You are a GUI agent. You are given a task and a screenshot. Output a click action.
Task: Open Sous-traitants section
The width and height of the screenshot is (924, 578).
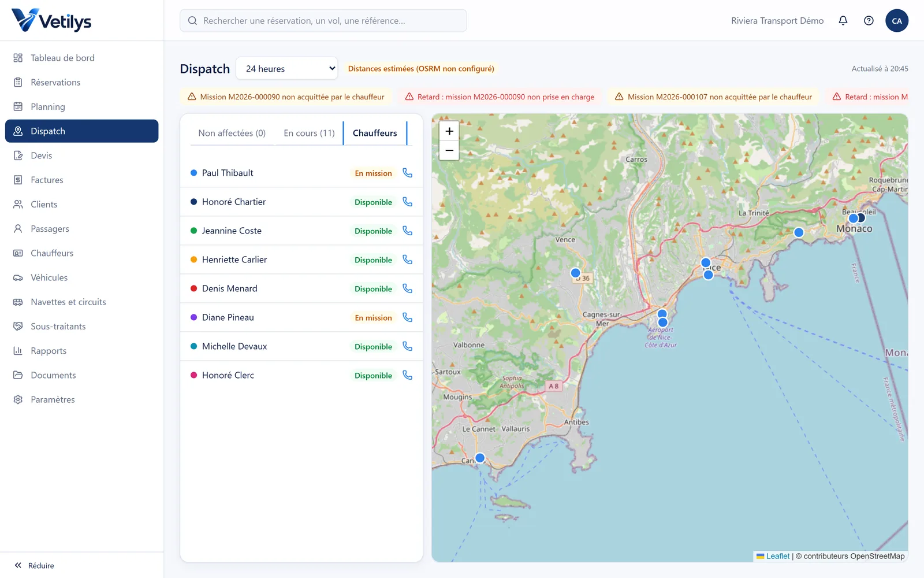pyautogui.click(x=82, y=326)
